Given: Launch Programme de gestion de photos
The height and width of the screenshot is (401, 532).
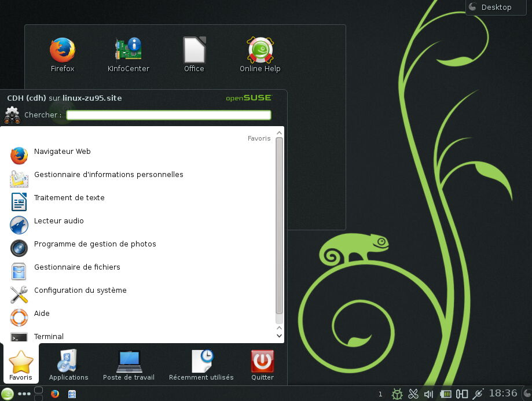Looking at the screenshot, I should 95,244.
